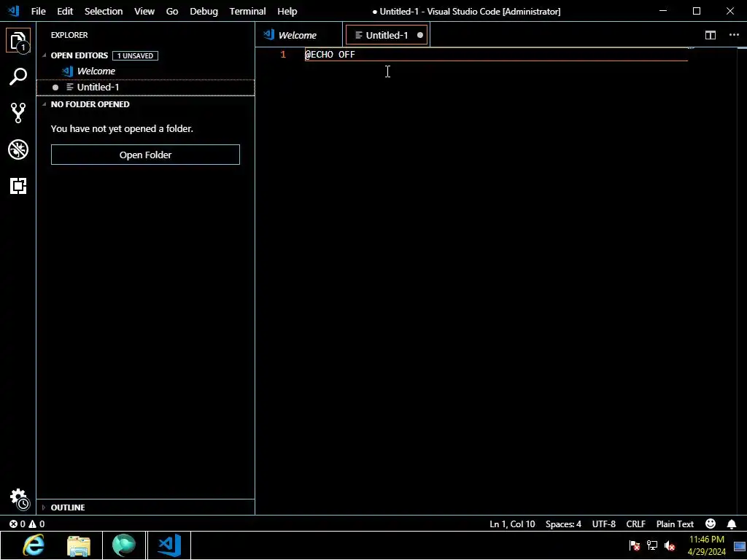Click the unsaved dot on Untitled-1 tab
Screen dimensions: 747x560
tap(419, 35)
